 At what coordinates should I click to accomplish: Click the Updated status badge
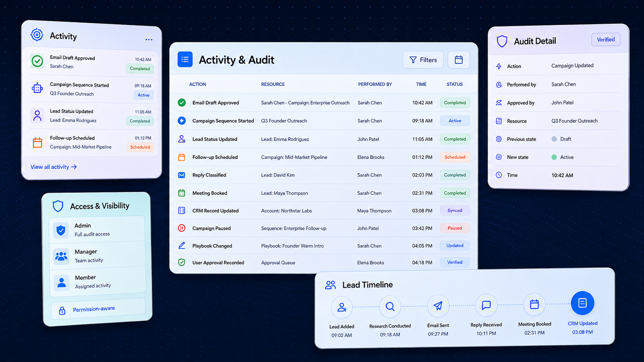[455, 245]
